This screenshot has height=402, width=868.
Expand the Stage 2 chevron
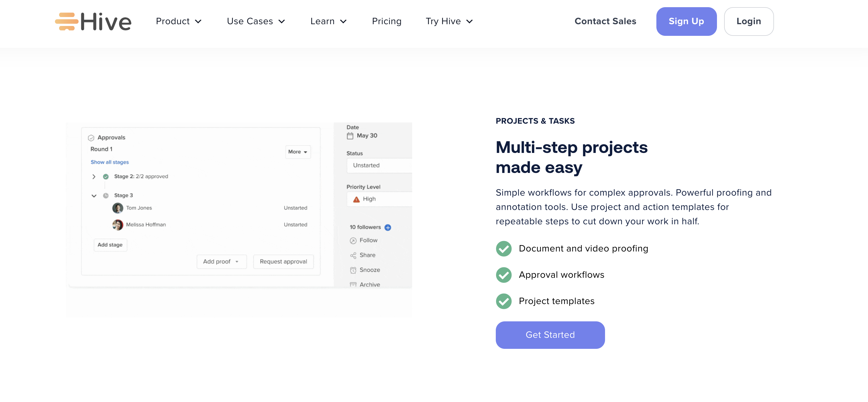point(94,177)
